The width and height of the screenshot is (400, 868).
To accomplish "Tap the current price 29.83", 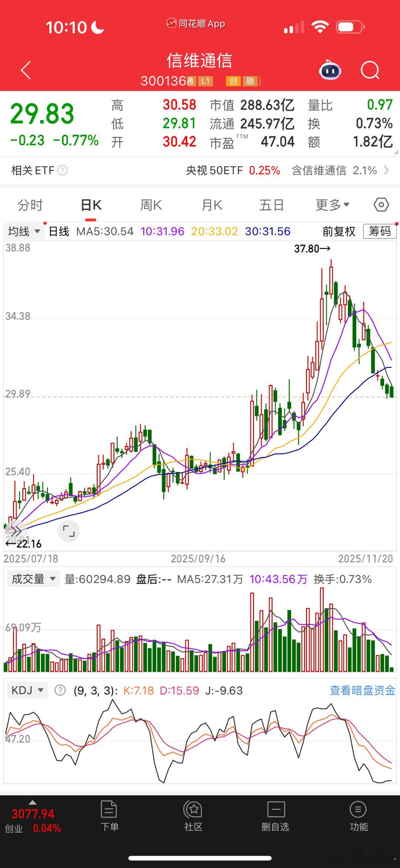I will pyautogui.click(x=42, y=113).
